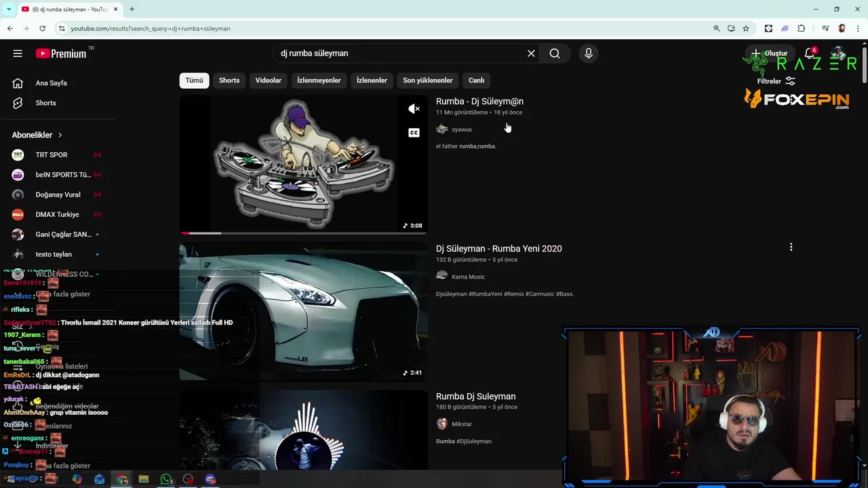Select the Tümü filter chip
868x488 pixels.
194,80
